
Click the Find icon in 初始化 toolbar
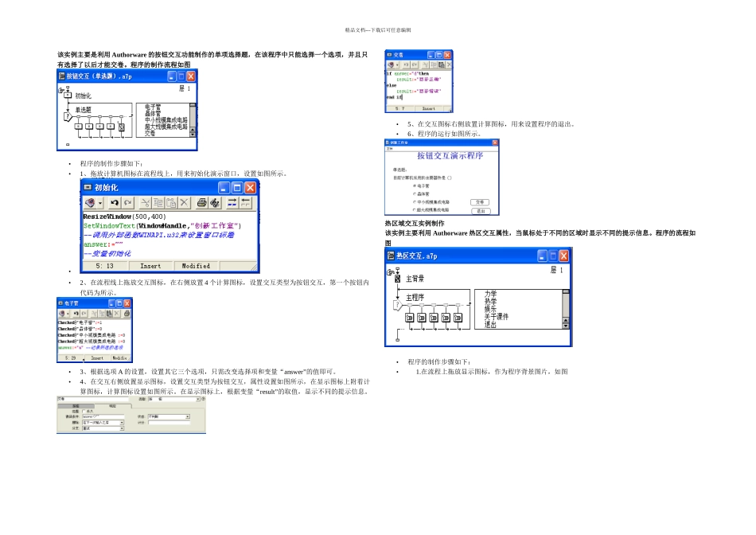(215, 202)
